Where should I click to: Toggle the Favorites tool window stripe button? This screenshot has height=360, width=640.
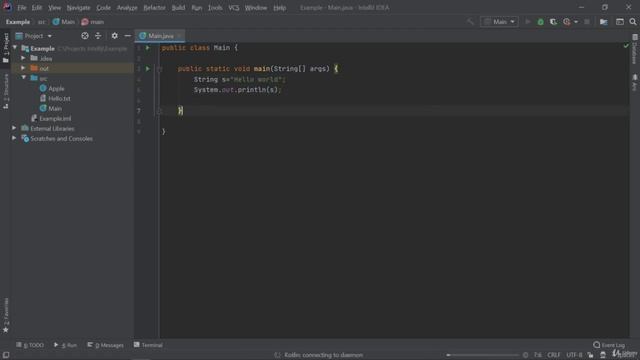6,315
